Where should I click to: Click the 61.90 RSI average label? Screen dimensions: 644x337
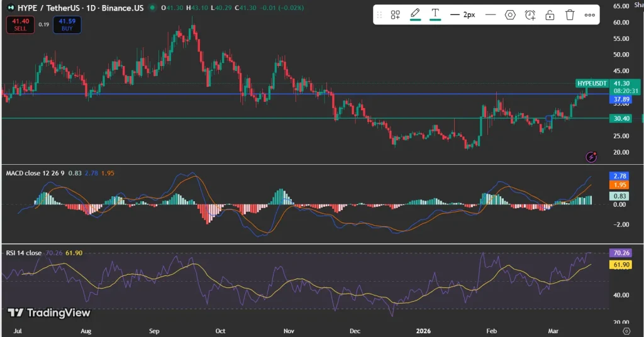(621, 265)
